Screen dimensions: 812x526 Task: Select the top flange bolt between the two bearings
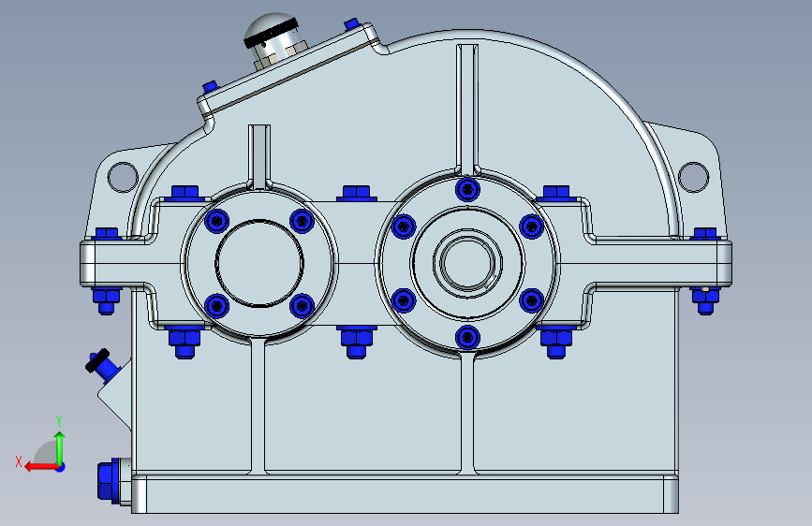coord(356,194)
